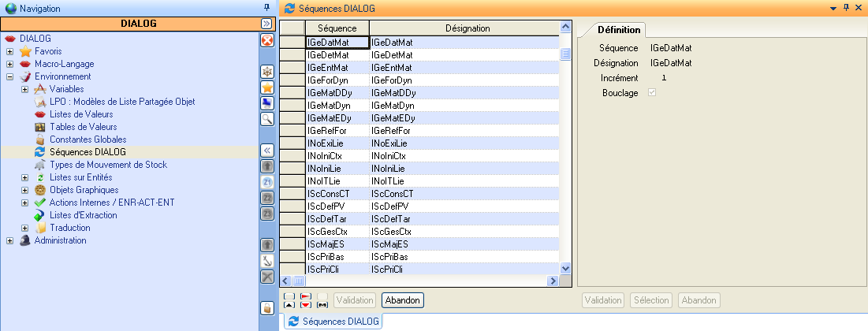Open Séquences DIALOG panel options arrow
Viewport: 868px width, 331px height.
pos(833,9)
